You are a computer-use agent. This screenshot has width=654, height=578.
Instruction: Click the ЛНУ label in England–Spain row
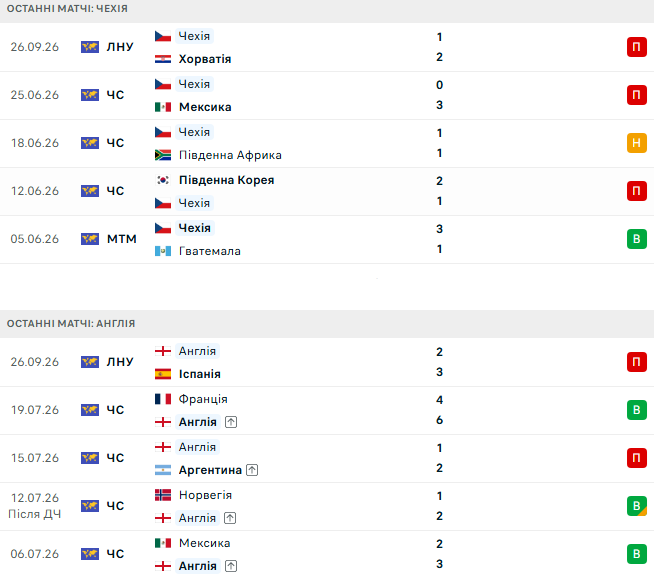pyautogui.click(x=120, y=362)
